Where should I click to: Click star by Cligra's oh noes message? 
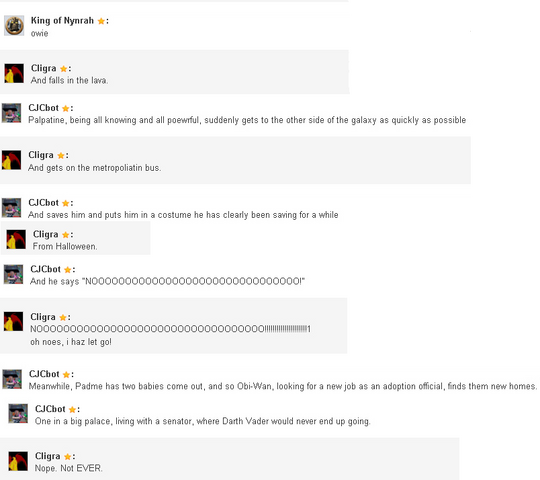[63, 317]
